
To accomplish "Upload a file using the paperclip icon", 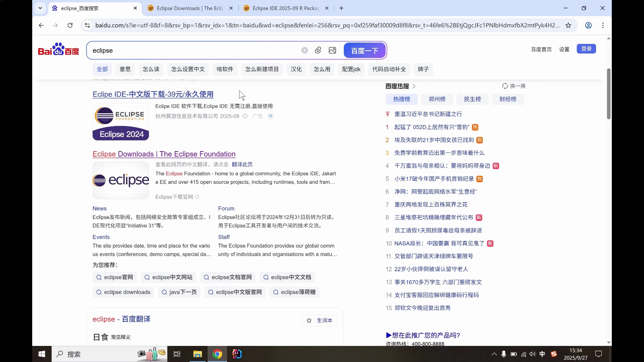I will click(318, 50).
